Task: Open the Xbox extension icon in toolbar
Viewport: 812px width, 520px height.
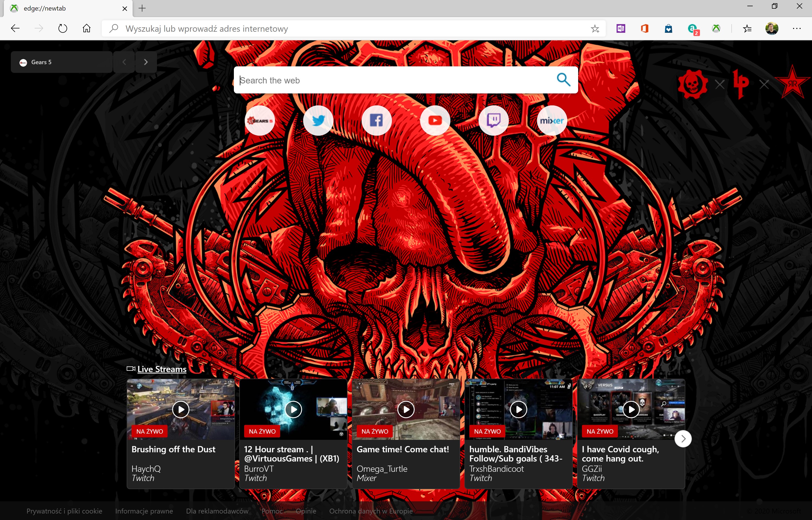Action: coord(716,28)
